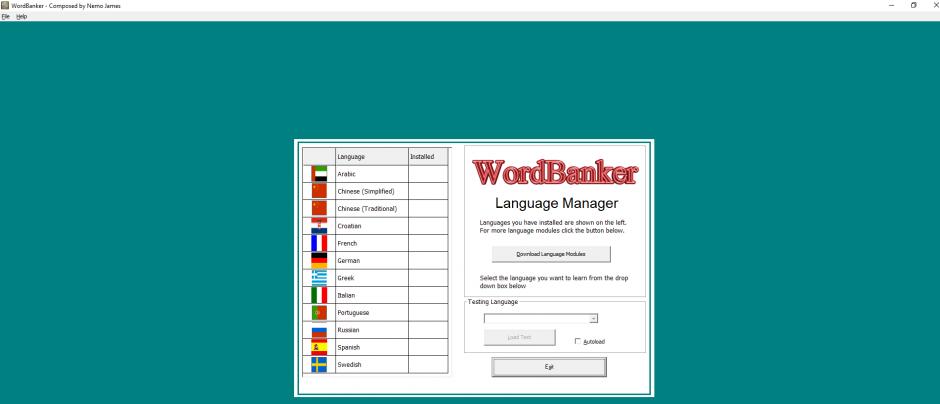The image size is (940, 404).
Task: Select the French language name
Action: coord(347,243)
